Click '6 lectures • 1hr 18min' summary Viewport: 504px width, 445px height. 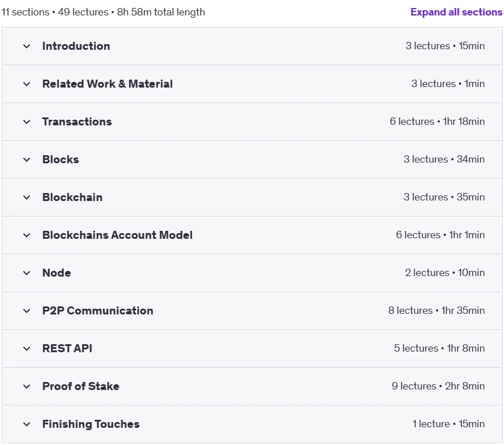pos(437,121)
